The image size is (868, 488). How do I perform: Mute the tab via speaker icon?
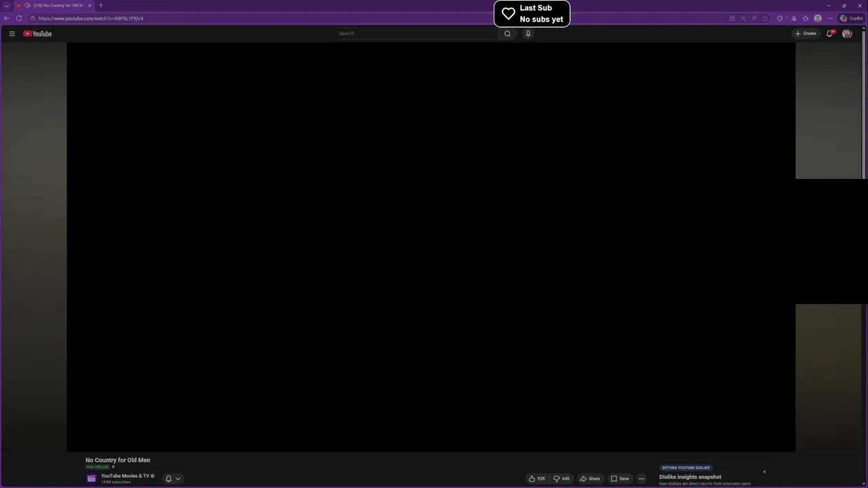click(x=27, y=5)
